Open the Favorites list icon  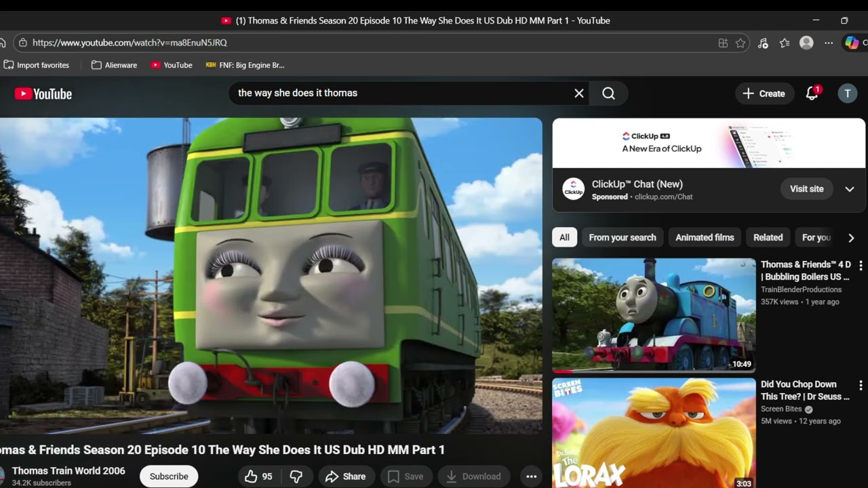(x=785, y=43)
